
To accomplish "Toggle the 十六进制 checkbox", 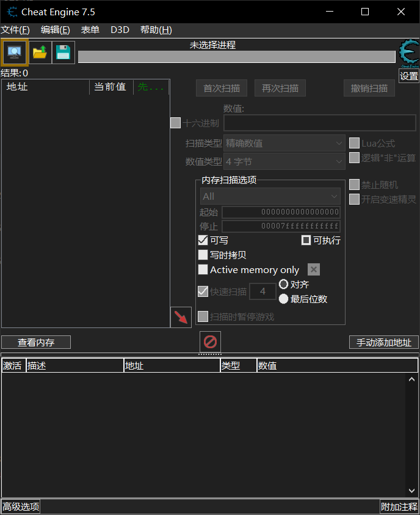I will click(176, 123).
